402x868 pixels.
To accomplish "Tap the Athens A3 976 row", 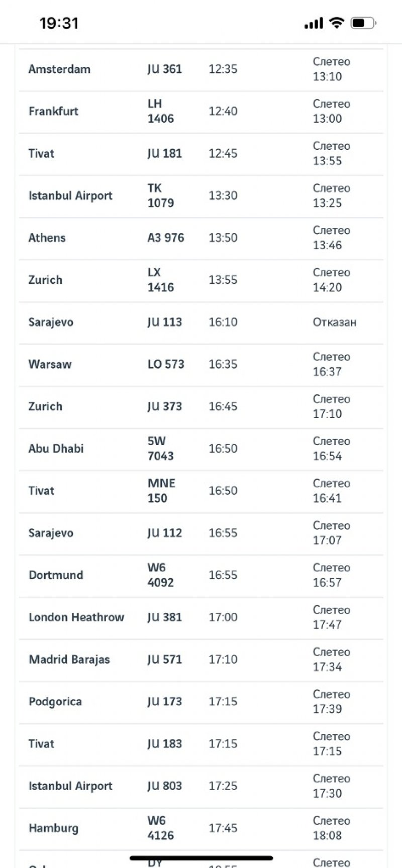I will (x=201, y=239).
